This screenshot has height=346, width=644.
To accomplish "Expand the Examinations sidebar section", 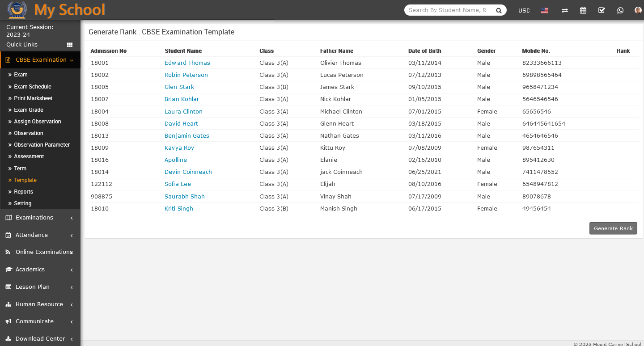I will click(x=40, y=218).
